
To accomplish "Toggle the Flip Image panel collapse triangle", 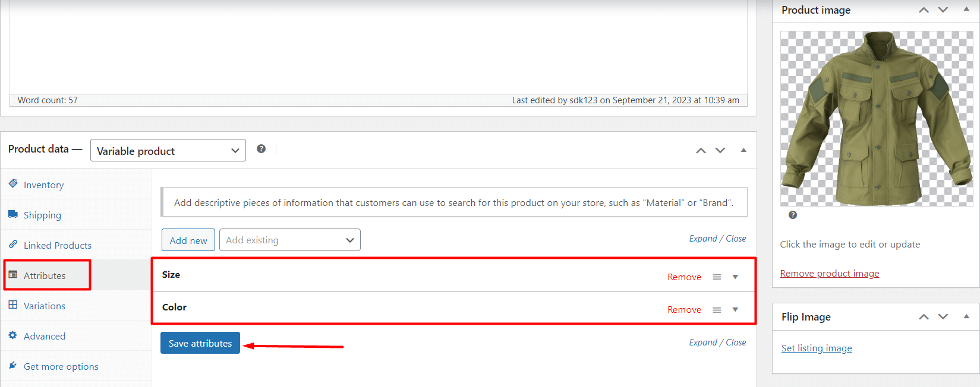I will point(966,316).
